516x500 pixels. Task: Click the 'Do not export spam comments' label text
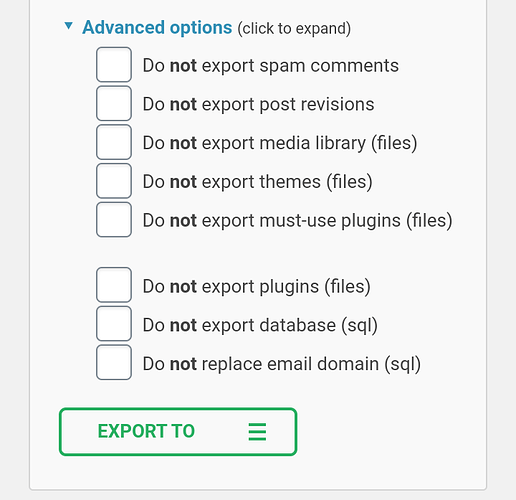(271, 66)
